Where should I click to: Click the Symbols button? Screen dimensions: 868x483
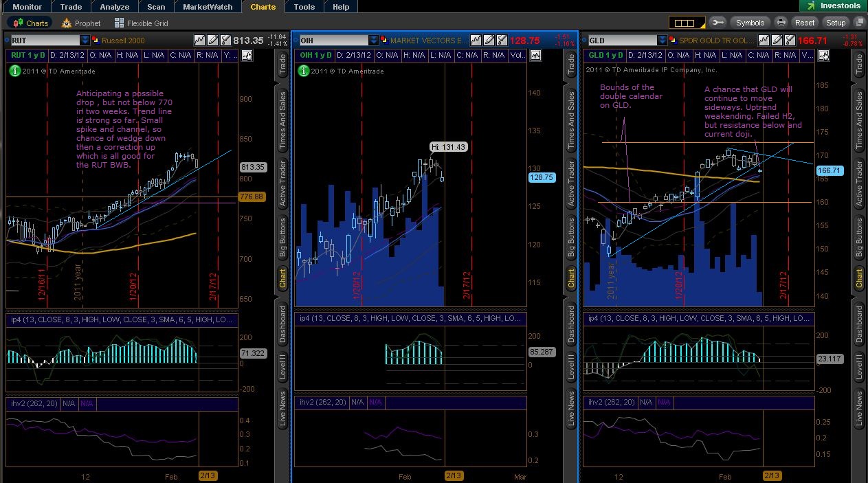750,23
